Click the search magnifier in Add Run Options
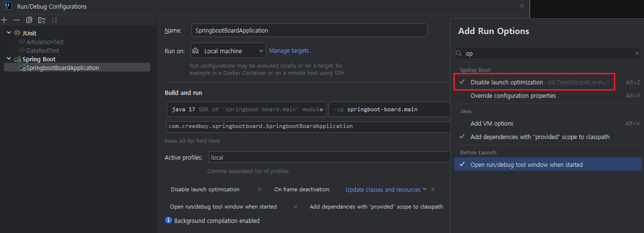The width and height of the screenshot is (644, 233). (459, 54)
